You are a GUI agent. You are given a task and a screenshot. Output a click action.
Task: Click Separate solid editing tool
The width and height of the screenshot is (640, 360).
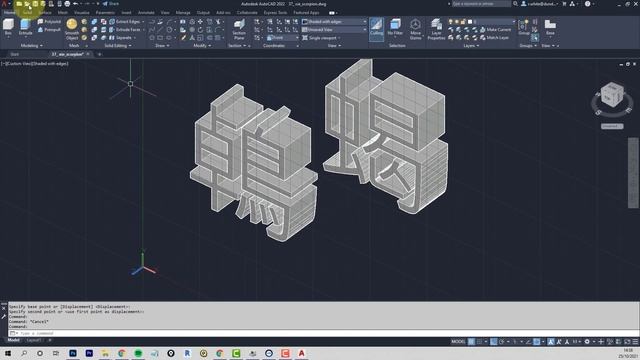click(x=121, y=38)
